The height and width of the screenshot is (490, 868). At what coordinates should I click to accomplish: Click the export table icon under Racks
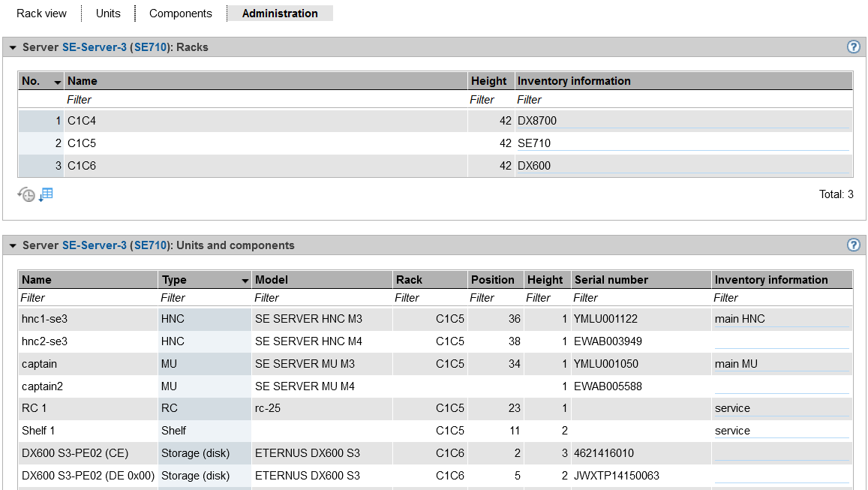pyautogui.click(x=47, y=194)
